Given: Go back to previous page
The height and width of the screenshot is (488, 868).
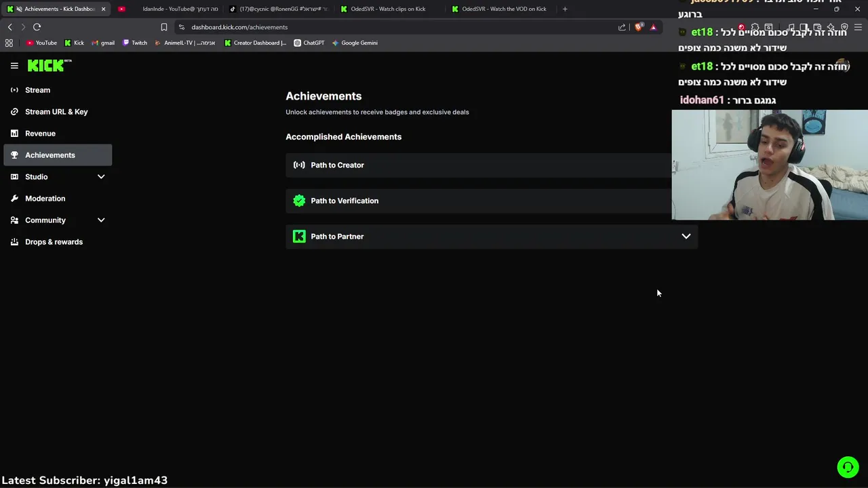Looking at the screenshot, I should click(x=9, y=27).
